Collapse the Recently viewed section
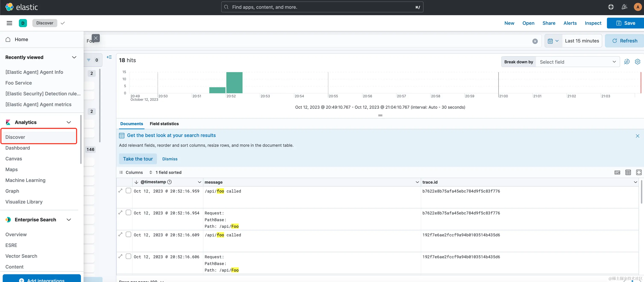 pos(74,57)
